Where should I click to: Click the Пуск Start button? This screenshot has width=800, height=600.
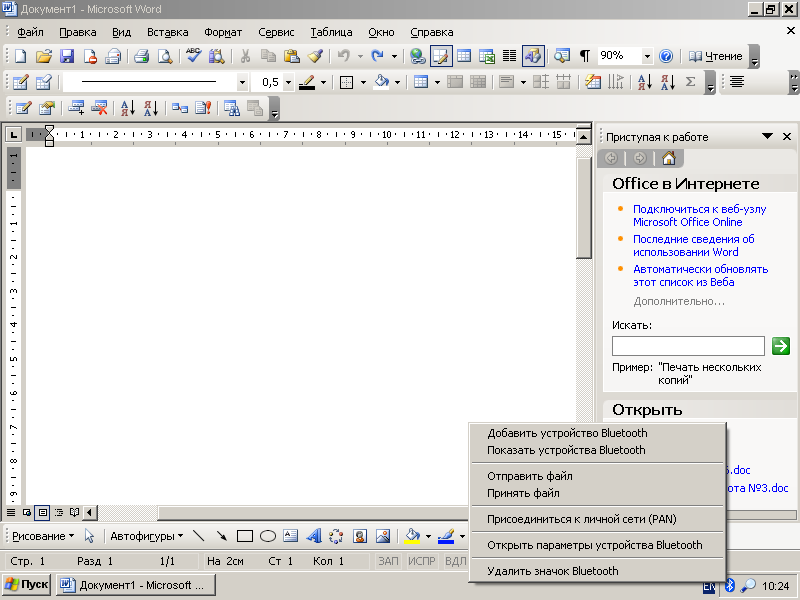(26, 585)
